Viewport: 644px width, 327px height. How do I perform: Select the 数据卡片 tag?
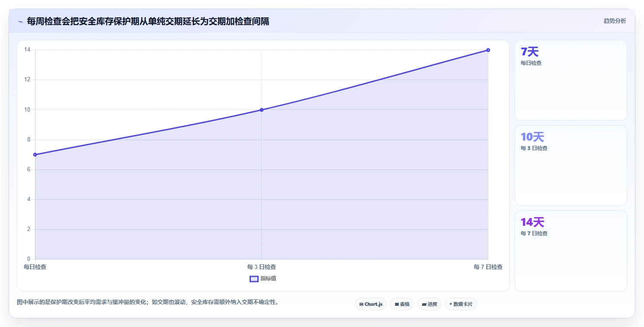(x=461, y=304)
